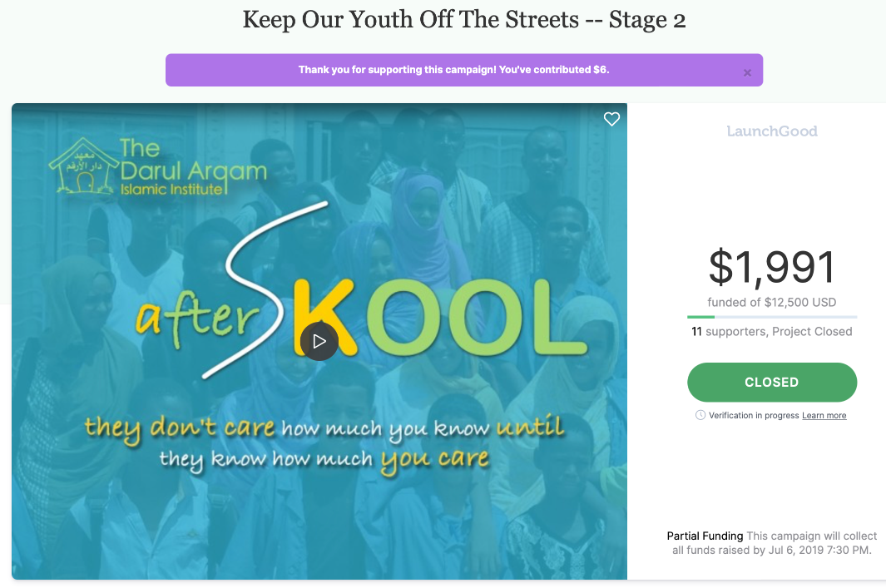This screenshot has height=588, width=886.
Task: Click the 'funded of $12,500 USD' text
Action: pyautogui.click(x=772, y=302)
